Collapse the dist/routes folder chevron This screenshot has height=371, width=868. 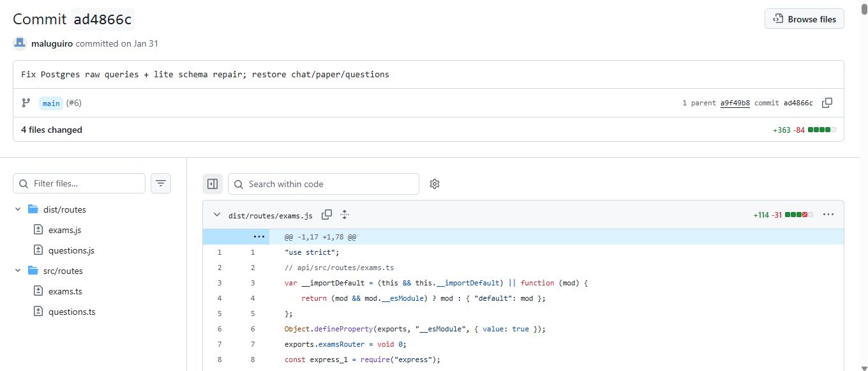point(18,209)
